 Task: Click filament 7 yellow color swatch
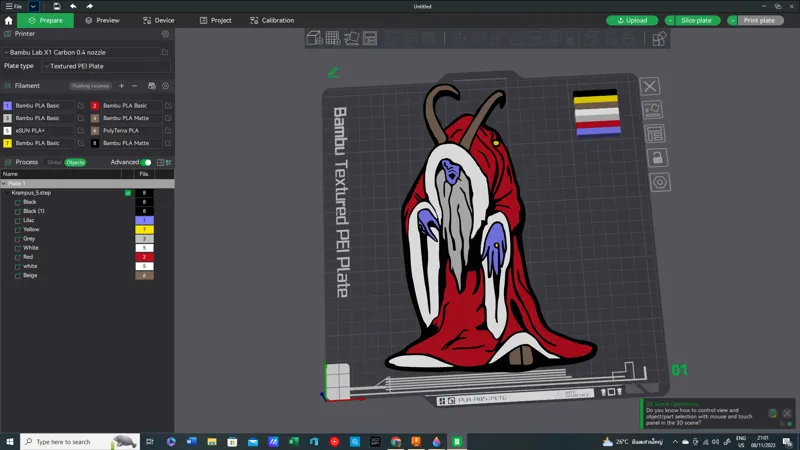click(7, 143)
